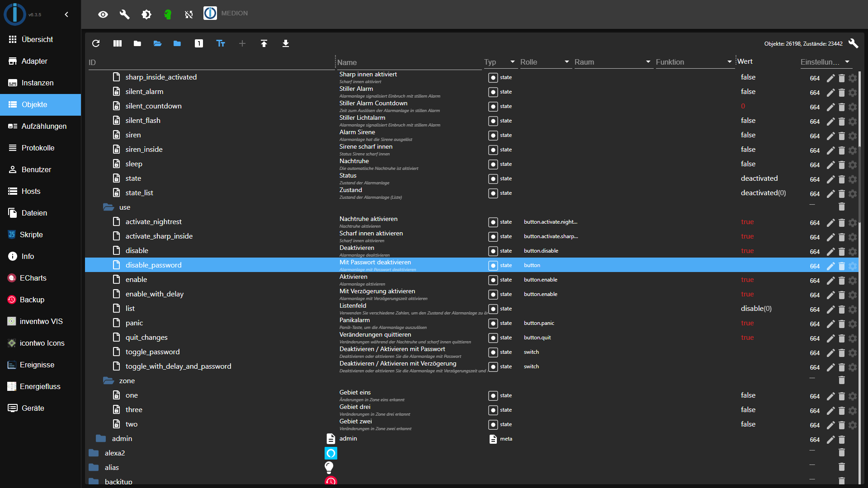Open Raum filter dropdown
The width and height of the screenshot is (868, 488).
click(613, 62)
